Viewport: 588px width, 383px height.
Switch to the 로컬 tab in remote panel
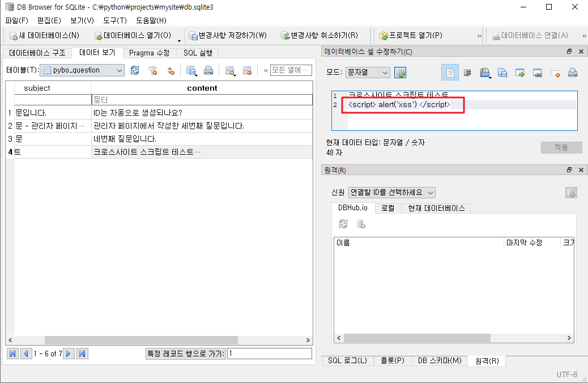pyautogui.click(x=387, y=208)
